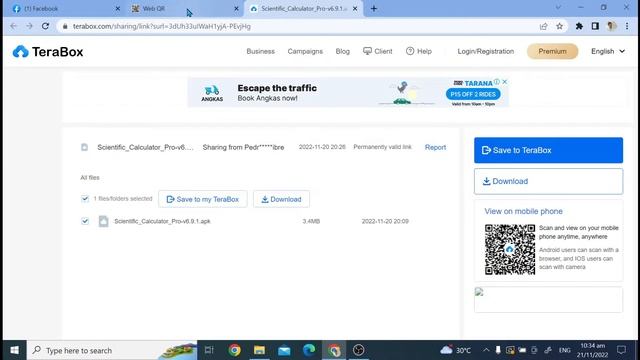Viewport: 640px width, 360px height.
Task: Click the Scientific_Calculator_Pro-v6.9.1.apk file name
Action: [x=162, y=221]
